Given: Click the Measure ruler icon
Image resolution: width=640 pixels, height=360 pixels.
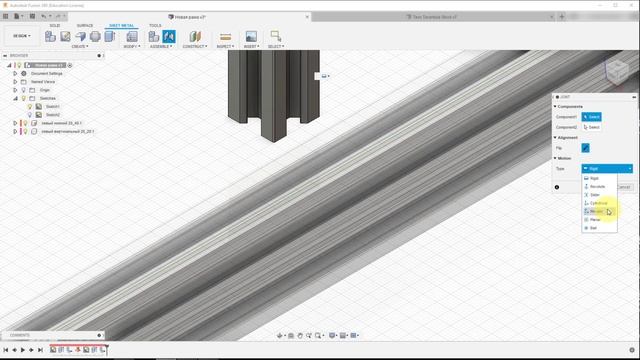Looking at the screenshot, I should 225,36.
